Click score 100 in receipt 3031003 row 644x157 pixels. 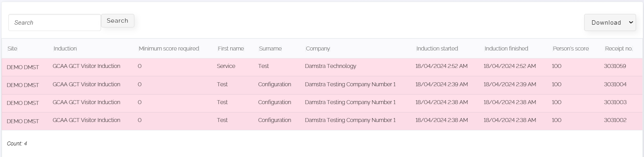pos(556,102)
